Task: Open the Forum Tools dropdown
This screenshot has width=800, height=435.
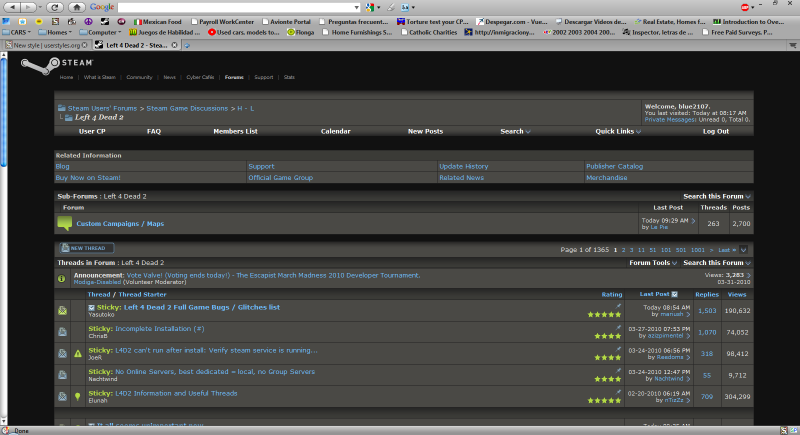Action: point(653,263)
